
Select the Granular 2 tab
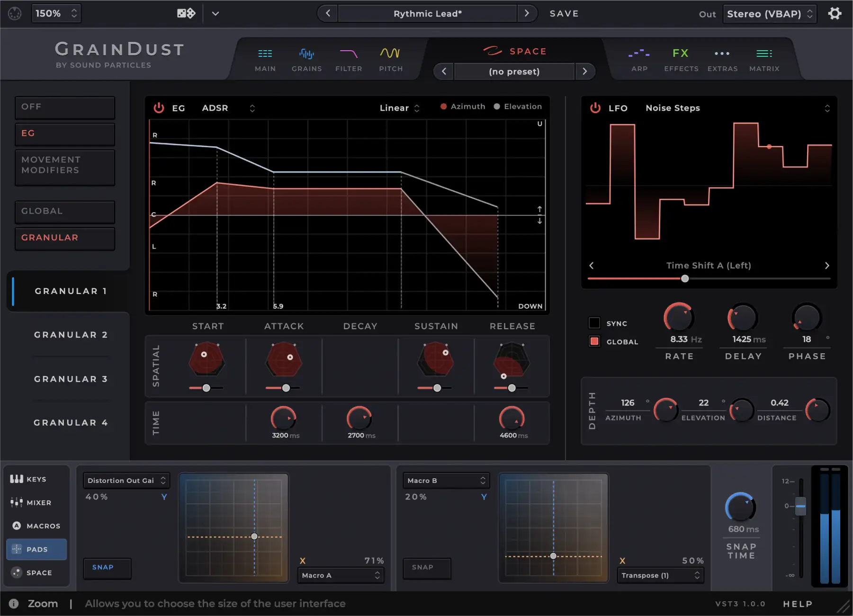tap(71, 335)
